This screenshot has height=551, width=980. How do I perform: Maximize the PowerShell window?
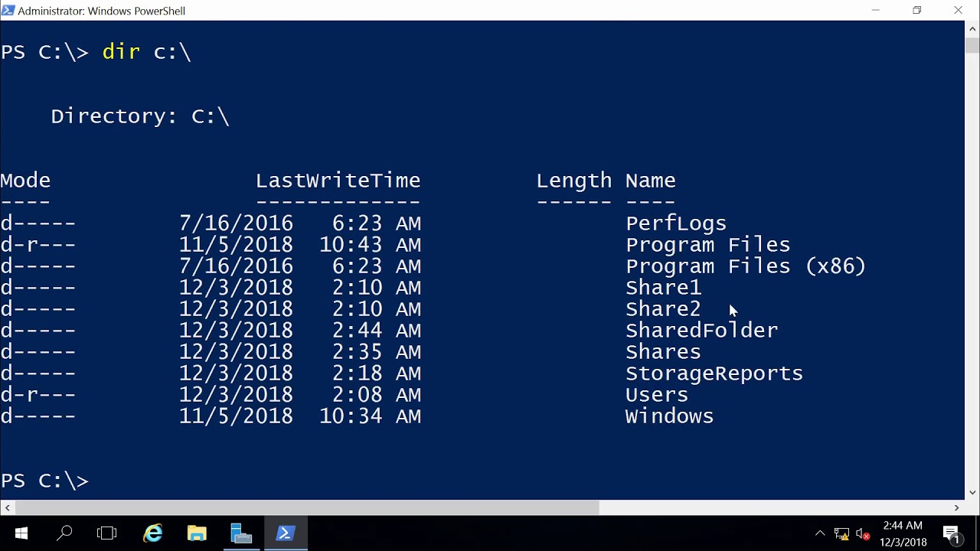pos(916,10)
